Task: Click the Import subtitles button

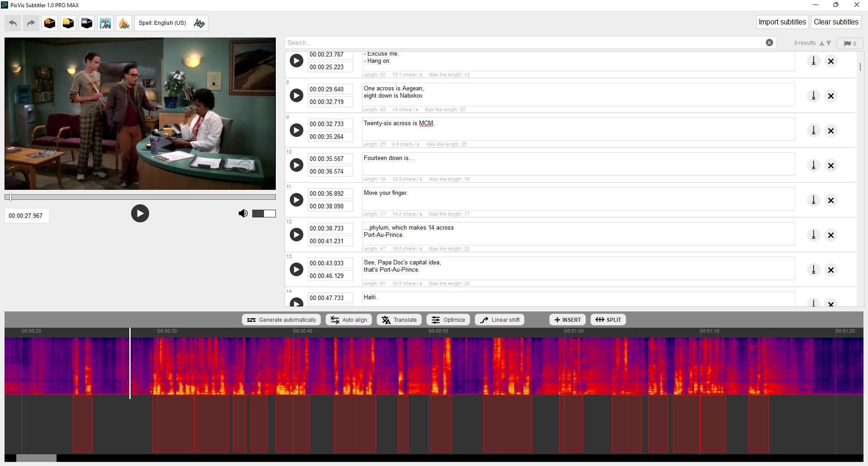Action: [x=782, y=22]
